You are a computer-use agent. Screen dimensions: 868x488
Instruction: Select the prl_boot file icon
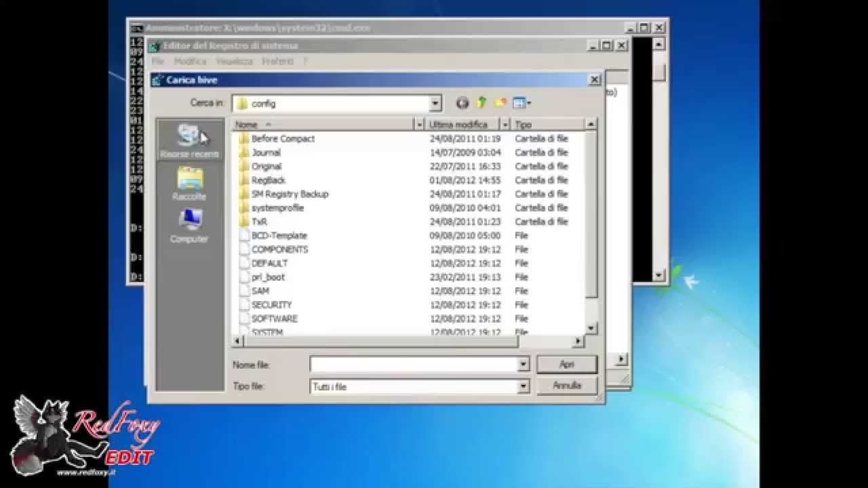(x=245, y=277)
